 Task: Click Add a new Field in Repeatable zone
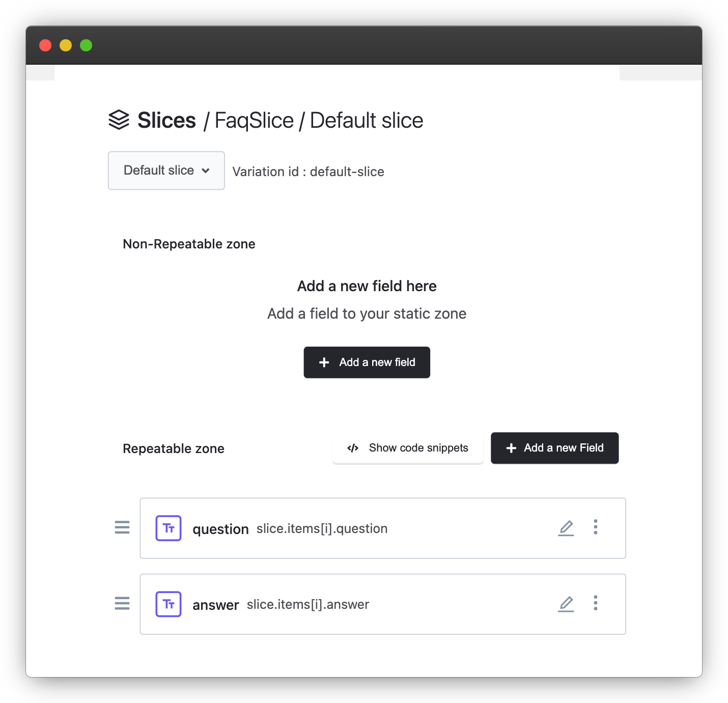[554, 448]
